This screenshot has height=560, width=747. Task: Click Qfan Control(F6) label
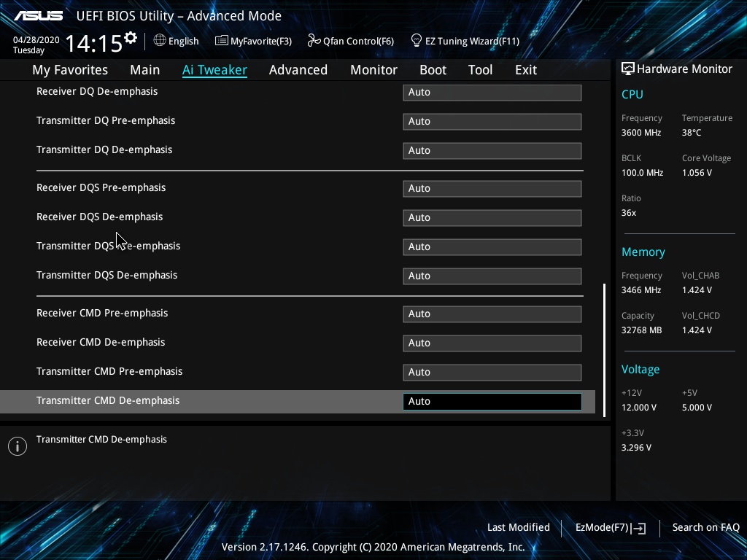pyautogui.click(x=358, y=42)
